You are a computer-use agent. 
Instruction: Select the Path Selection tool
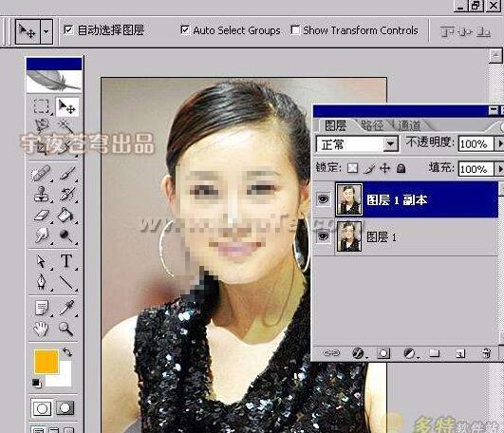point(41,261)
